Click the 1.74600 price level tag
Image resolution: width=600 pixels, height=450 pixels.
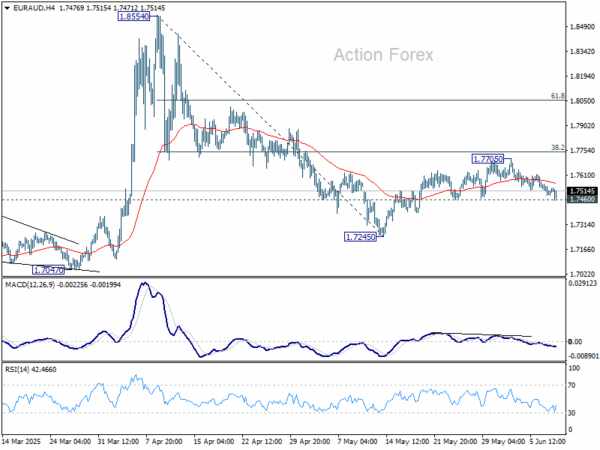pyautogui.click(x=582, y=199)
